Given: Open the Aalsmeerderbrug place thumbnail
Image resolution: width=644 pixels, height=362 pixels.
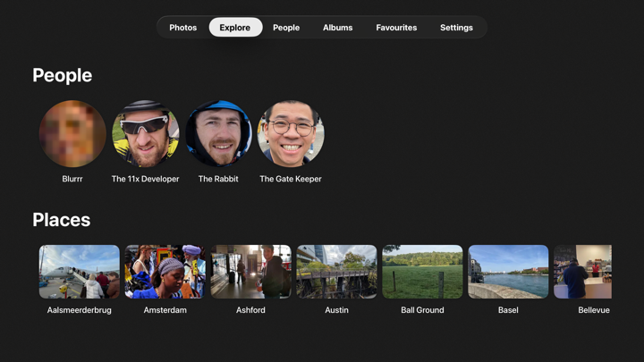Looking at the screenshot, I should point(80,272).
